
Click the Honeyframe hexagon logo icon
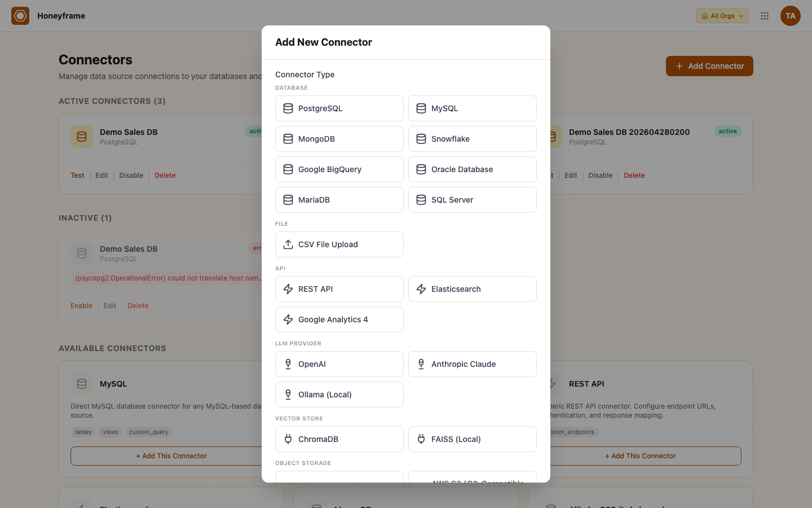click(x=20, y=16)
